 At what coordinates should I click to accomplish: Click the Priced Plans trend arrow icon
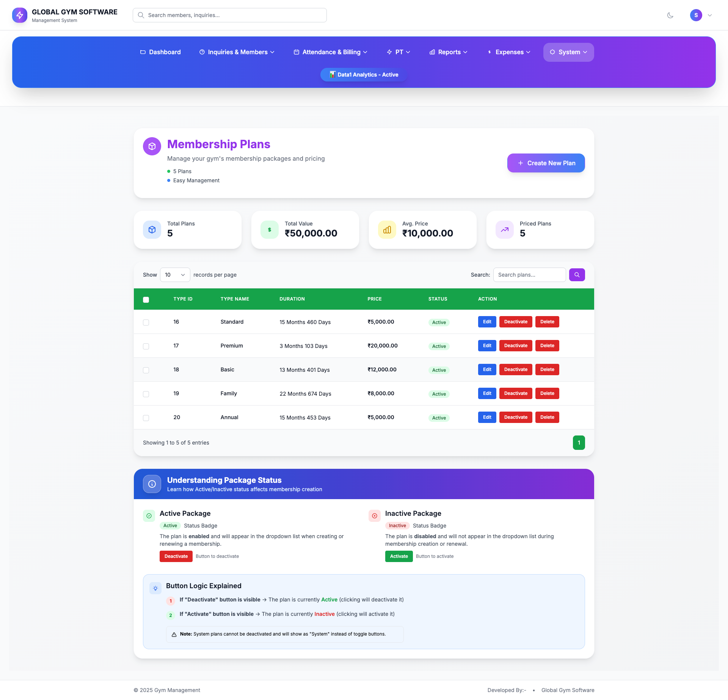(505, 230)
